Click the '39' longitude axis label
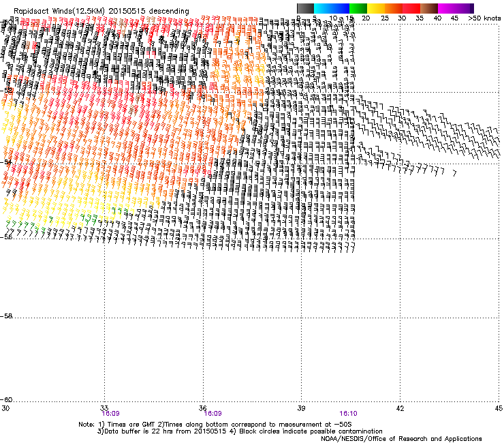Viewport: 504px width, 443px height. click(301, 408)
